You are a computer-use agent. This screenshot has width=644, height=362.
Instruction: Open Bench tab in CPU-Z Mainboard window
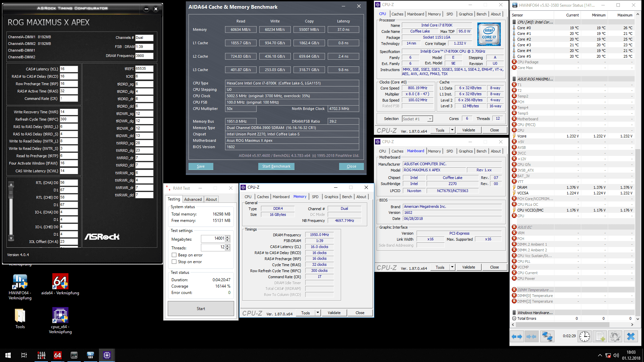coord(481,151)
